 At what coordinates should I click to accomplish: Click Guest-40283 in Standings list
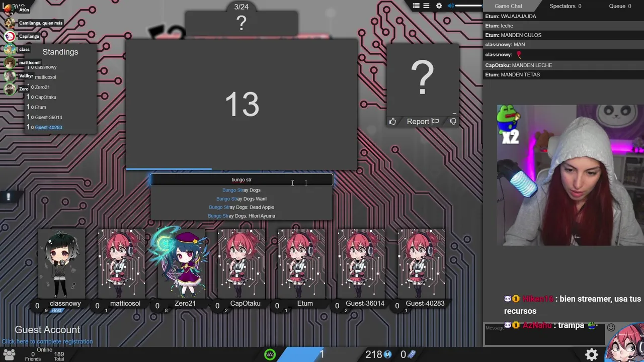tap(48, 127)
